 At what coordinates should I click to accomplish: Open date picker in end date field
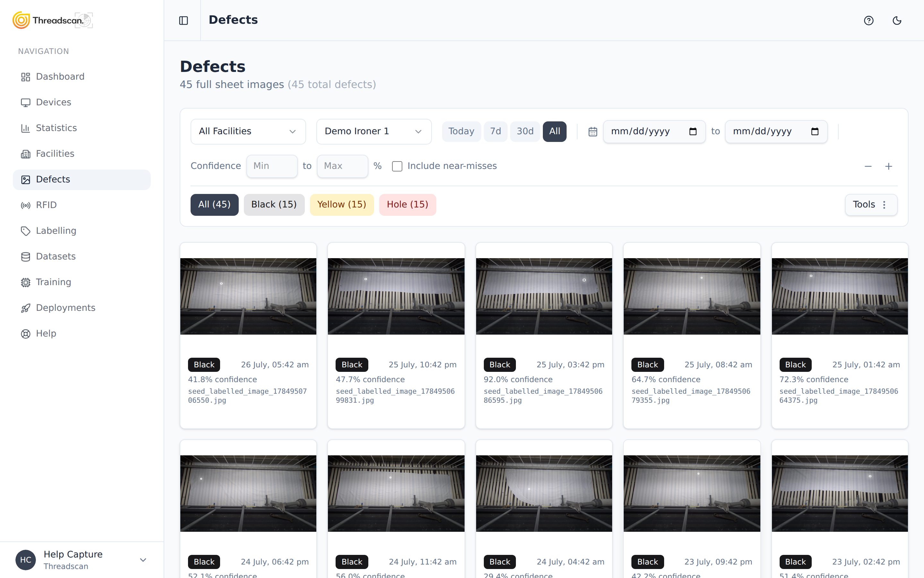pos(814,132)
